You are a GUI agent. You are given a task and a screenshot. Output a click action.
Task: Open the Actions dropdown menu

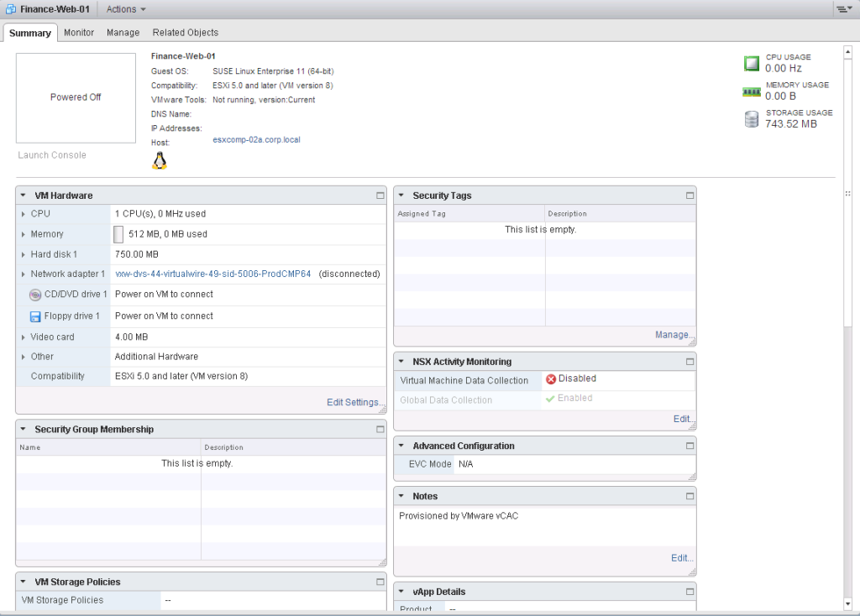click(x=126, y=9)
